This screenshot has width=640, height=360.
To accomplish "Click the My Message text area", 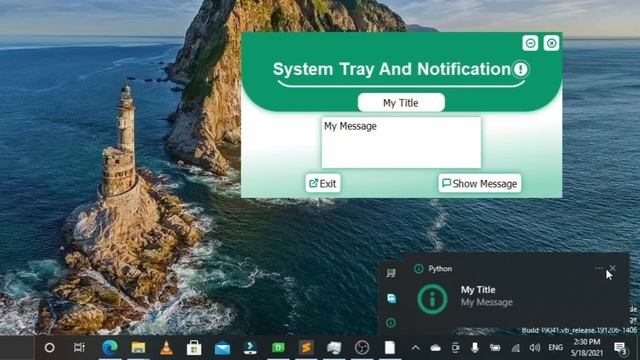I will [x=401, y=142].
